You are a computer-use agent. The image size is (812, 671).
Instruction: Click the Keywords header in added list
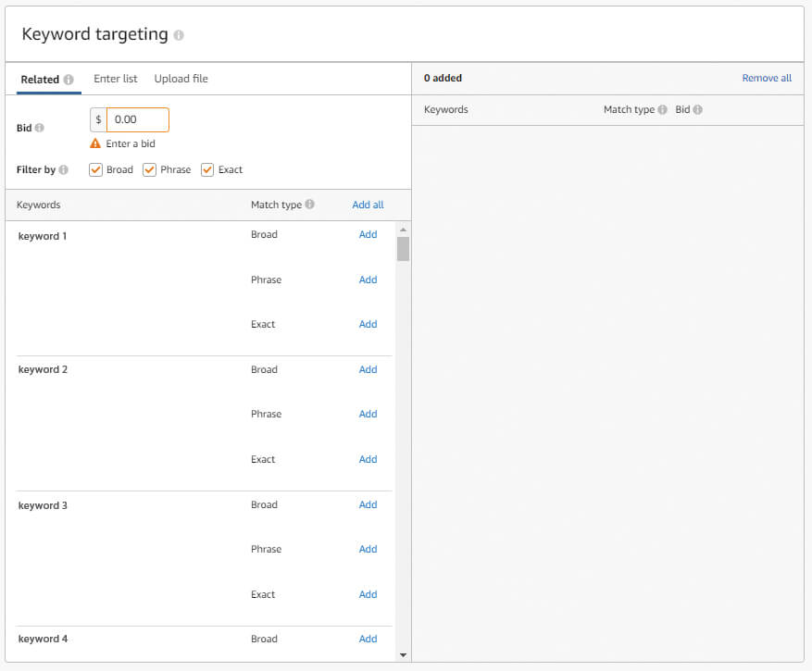tap(446, 110)
